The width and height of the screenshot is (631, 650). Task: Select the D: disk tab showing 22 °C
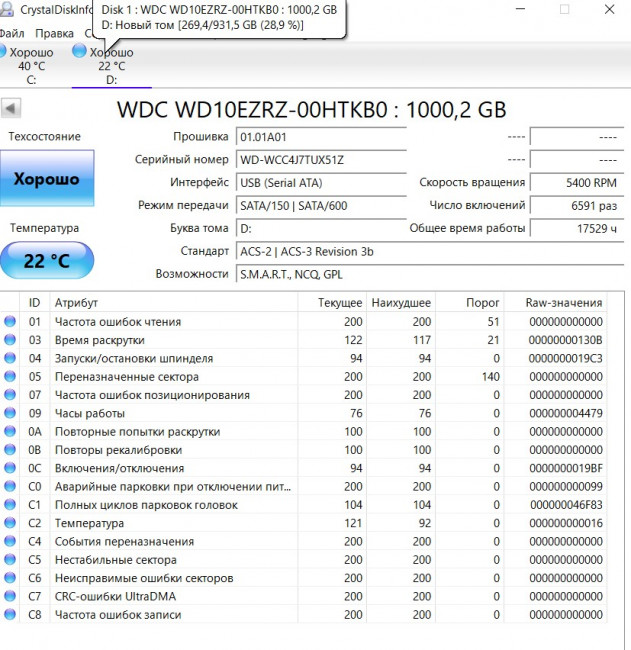click(112, 65)
